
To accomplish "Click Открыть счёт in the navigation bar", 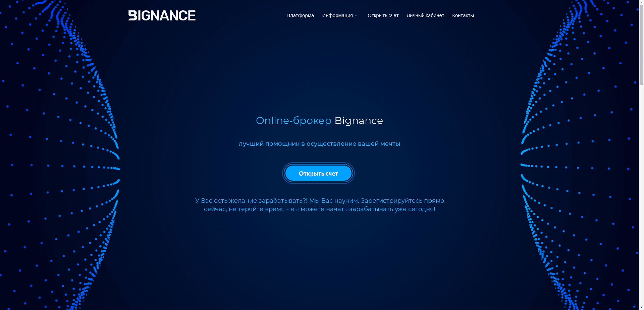I will coord(383,15).
